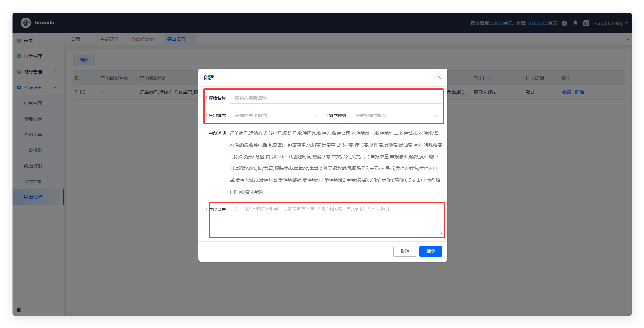Open the notification bell
Viewport: 644px width, 328px height.
[575, 23]
